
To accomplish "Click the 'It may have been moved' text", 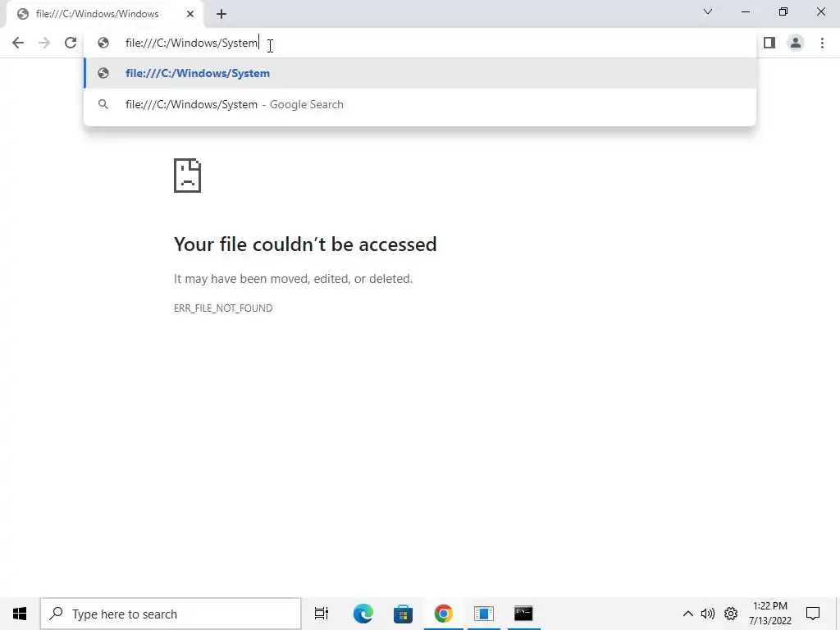I will pyautogui.click(x=293, y=279).
